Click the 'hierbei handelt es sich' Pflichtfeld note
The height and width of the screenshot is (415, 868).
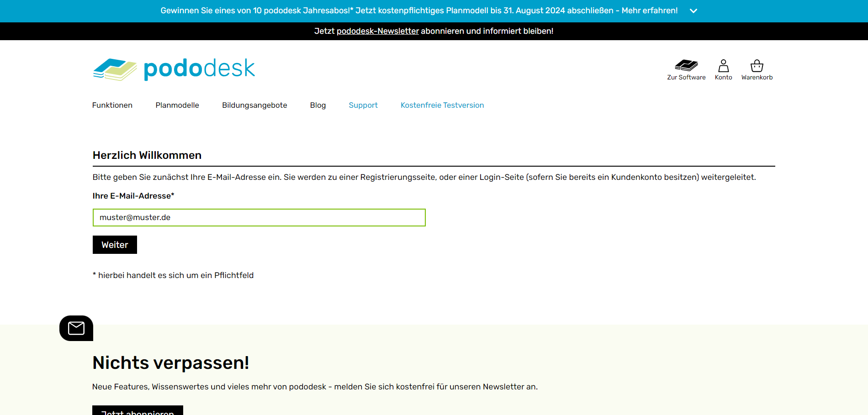(173, 275)
